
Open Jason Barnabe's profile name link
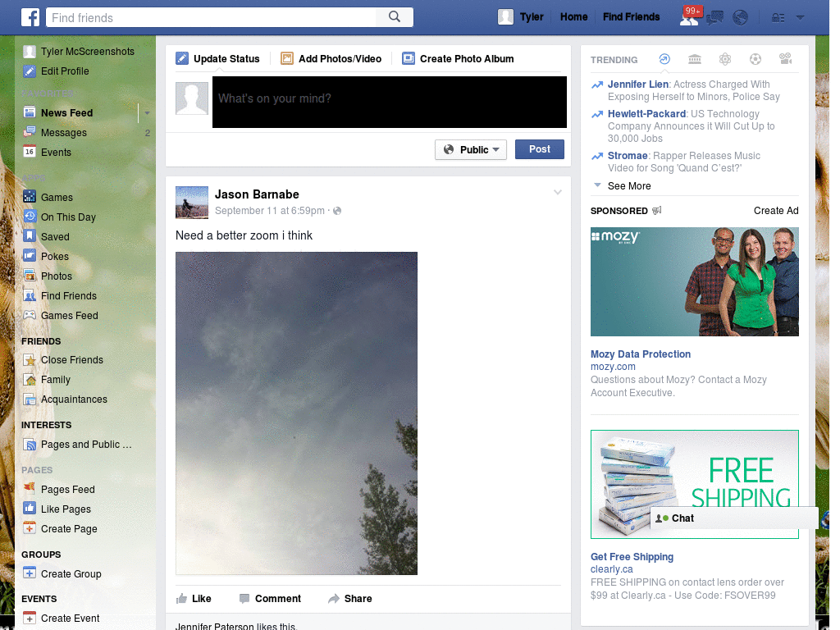tap(257, 194)
